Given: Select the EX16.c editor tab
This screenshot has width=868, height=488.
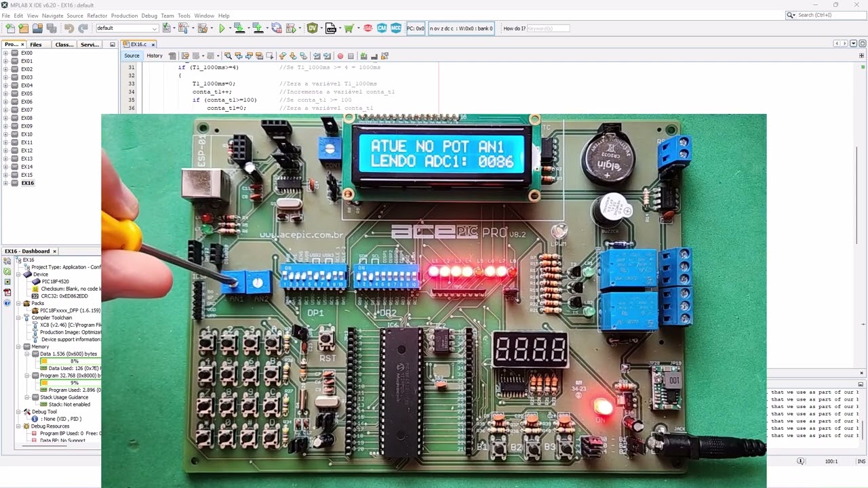Looking at the screenshot, I should coord(138,44).
